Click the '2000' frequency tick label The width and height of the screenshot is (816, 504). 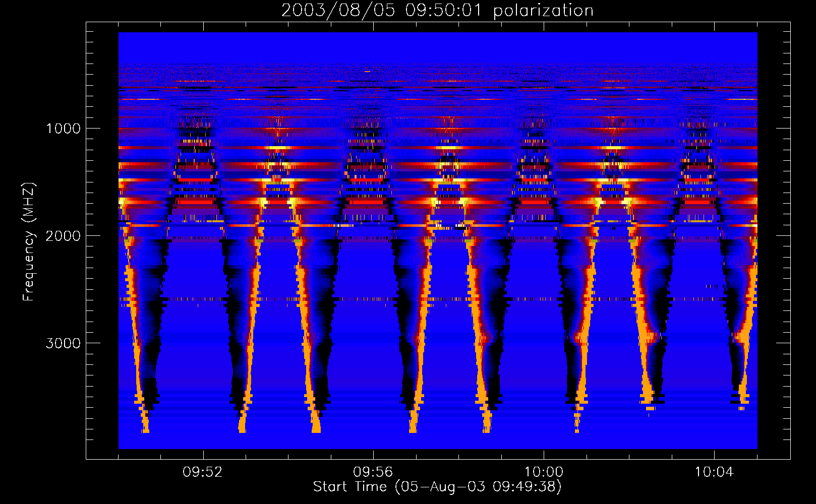coord(63,236)
